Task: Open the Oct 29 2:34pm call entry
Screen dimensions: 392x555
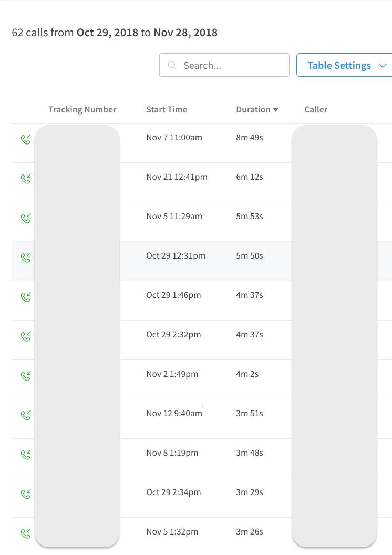Action: [x=173, y=492]
